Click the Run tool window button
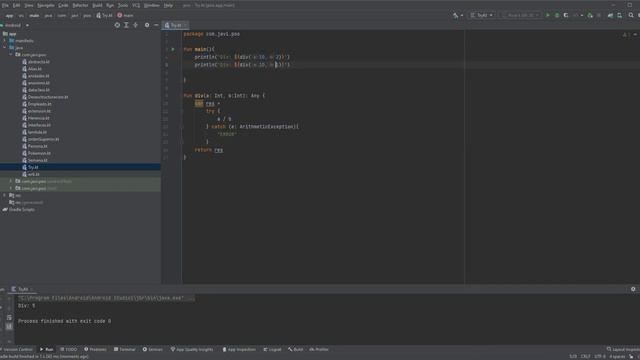This screenshot has width=640, height=360. coord(47,349)
